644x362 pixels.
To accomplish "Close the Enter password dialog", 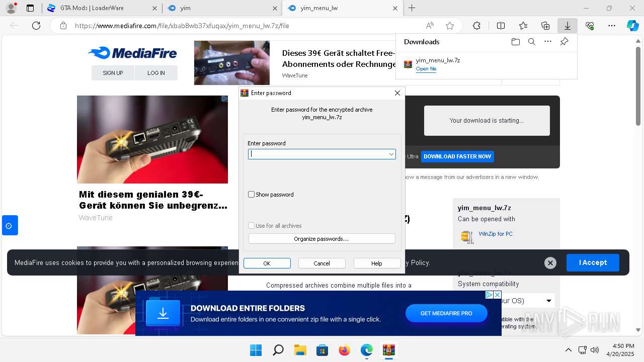I will (x=397, y=93).
